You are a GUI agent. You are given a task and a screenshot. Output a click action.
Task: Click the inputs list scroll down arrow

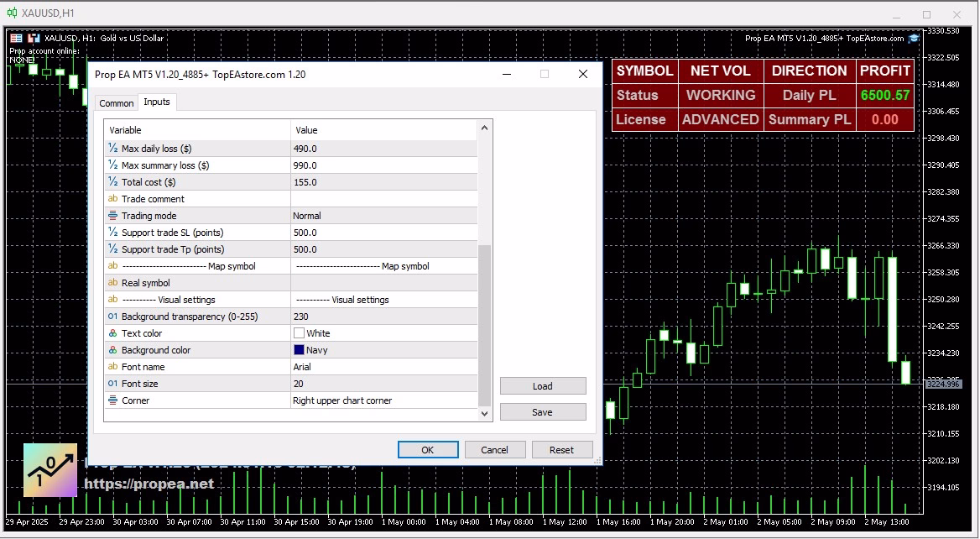[x=484, y=414]
